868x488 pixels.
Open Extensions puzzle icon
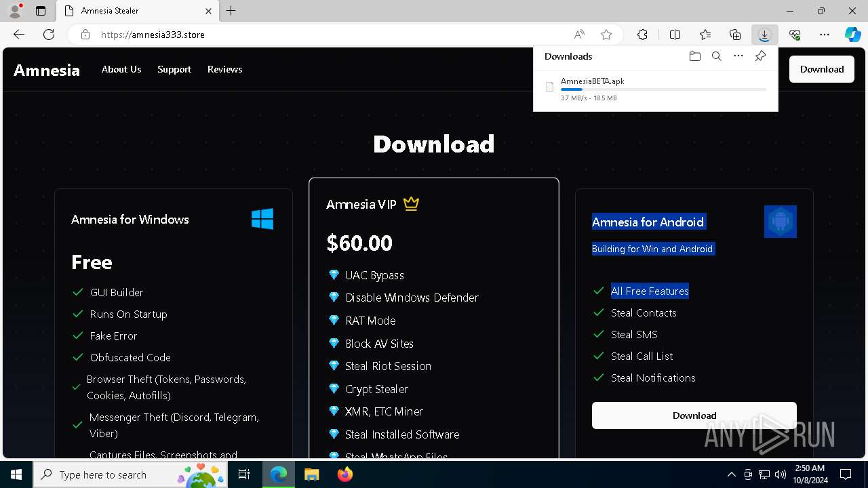click(642, 35)
